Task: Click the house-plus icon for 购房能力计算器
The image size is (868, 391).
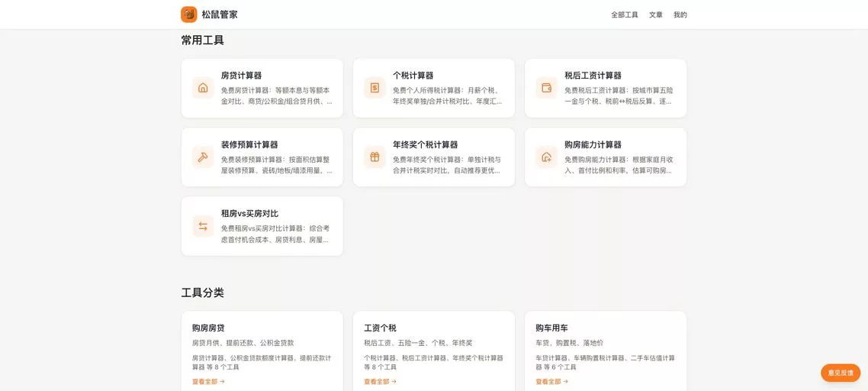Action: tap(546, 157)
